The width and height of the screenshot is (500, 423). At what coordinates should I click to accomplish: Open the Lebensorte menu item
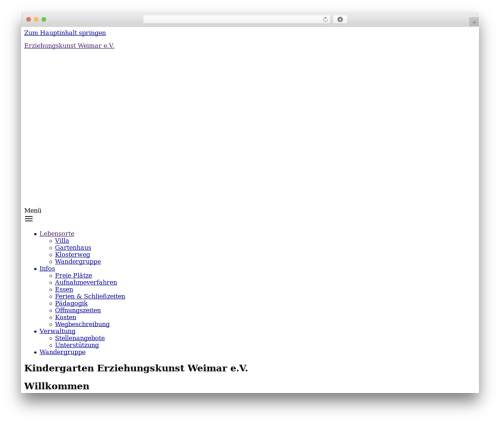(x=57, y=234)
